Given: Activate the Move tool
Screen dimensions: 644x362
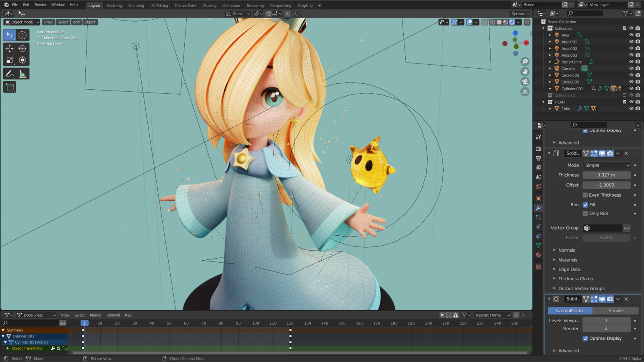Looking at the screenshot, I should tap(10, 49).
